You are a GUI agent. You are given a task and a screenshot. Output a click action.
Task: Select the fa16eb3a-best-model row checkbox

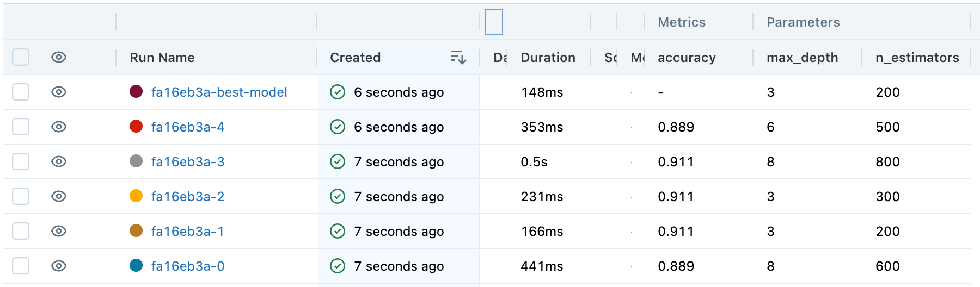(21, 92)
